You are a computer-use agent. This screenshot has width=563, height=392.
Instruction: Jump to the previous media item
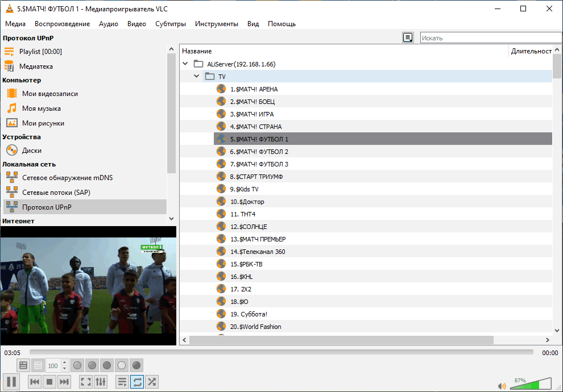(x=35, y=382)
